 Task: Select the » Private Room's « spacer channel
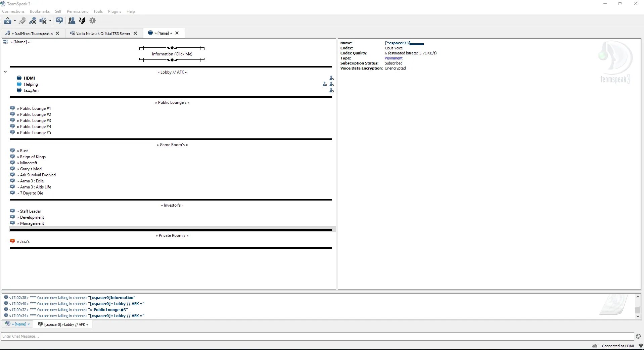click(172, 235)
